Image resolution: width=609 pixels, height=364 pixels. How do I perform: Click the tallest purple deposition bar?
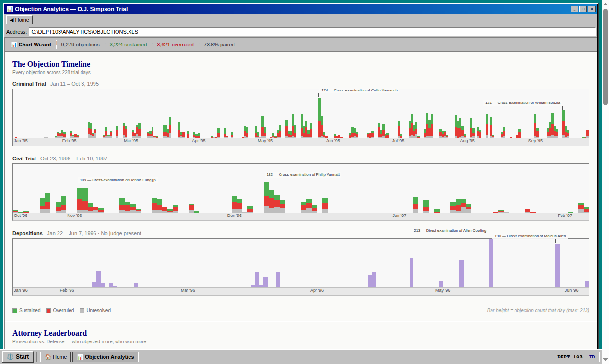(x=491, y=262)
